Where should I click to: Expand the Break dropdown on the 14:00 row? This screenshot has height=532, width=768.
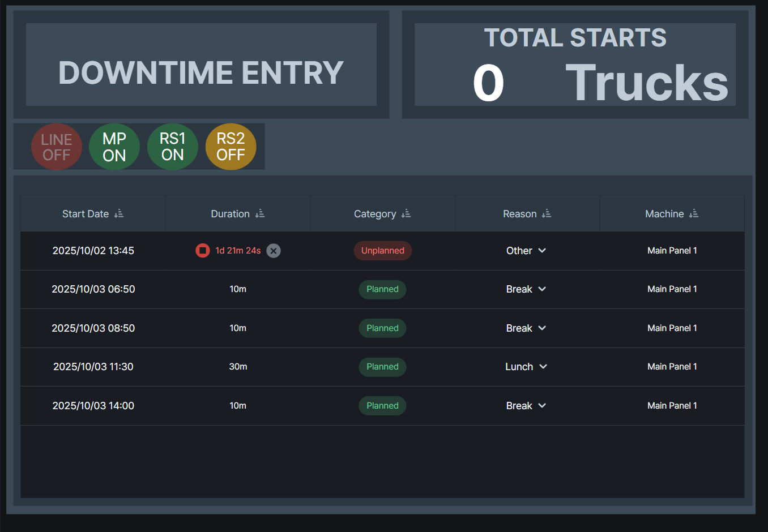[x=526, y=405]
